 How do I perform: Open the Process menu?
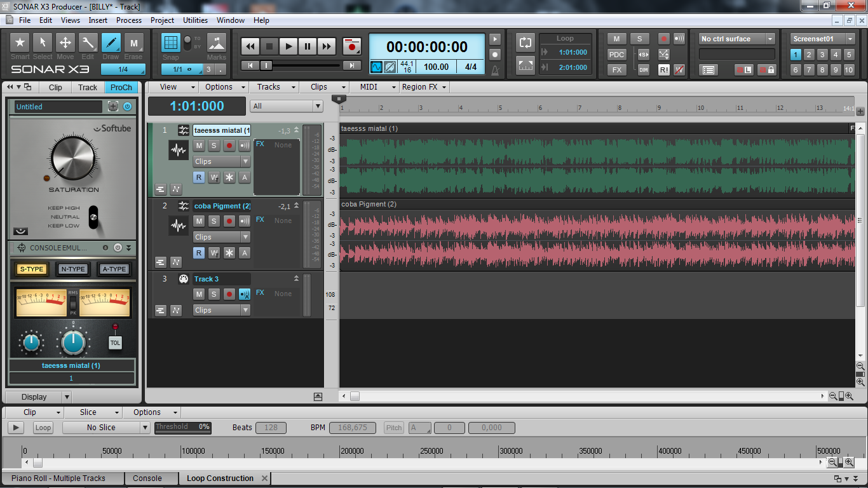coord(129,20)
